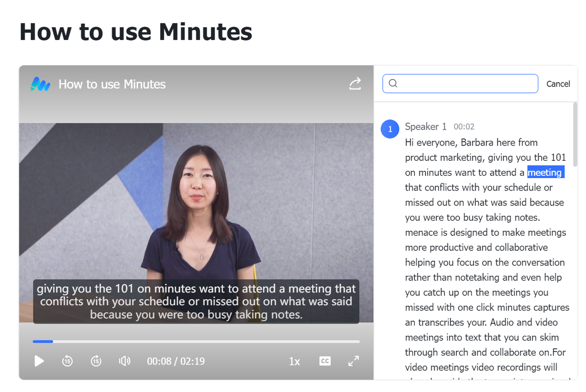The image size is (586, 392).
Task: Rewind the video 15 seconds
Action: (67, 361)
